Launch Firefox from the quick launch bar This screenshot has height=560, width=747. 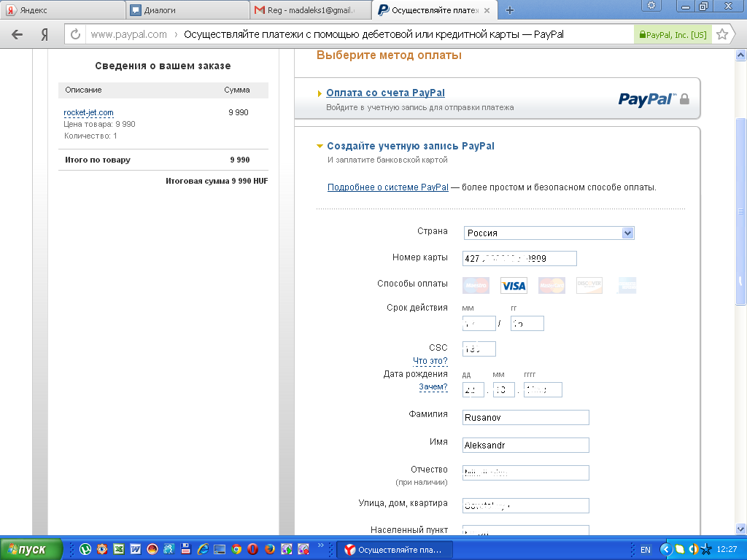[x=270, y=550]
